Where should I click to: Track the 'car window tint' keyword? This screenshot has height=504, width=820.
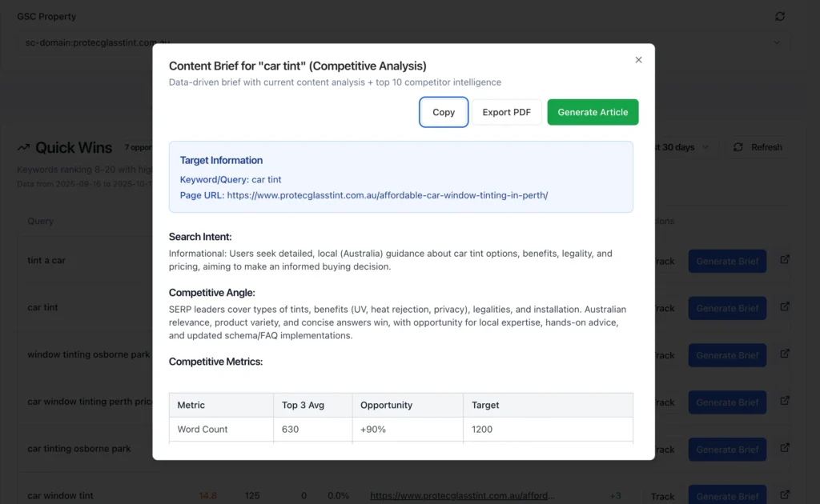[x=662, y=496]
